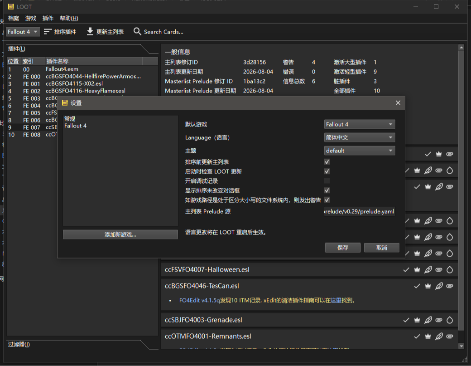
Task: Click the 更新主列表 toolbar button
Action: tap(105, 32)
